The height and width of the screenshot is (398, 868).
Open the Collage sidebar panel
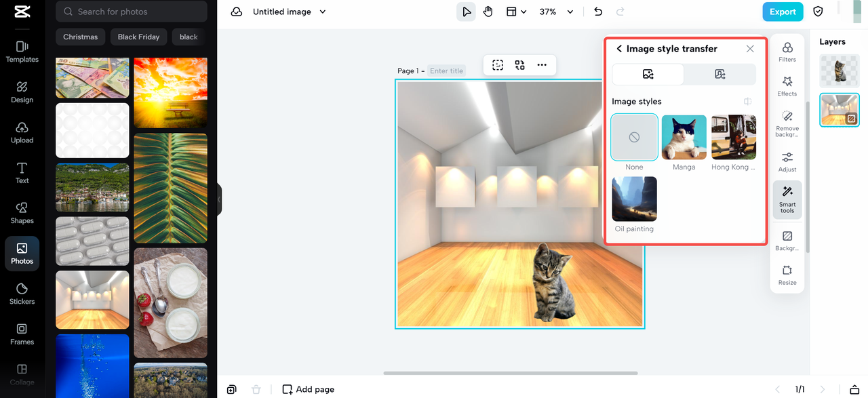coord(22,374)
